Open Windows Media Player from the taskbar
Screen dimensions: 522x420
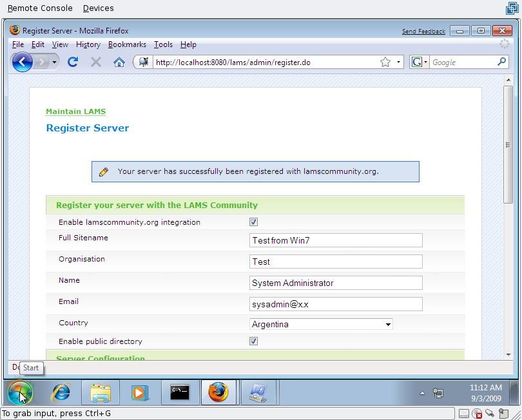coord(139,392)
